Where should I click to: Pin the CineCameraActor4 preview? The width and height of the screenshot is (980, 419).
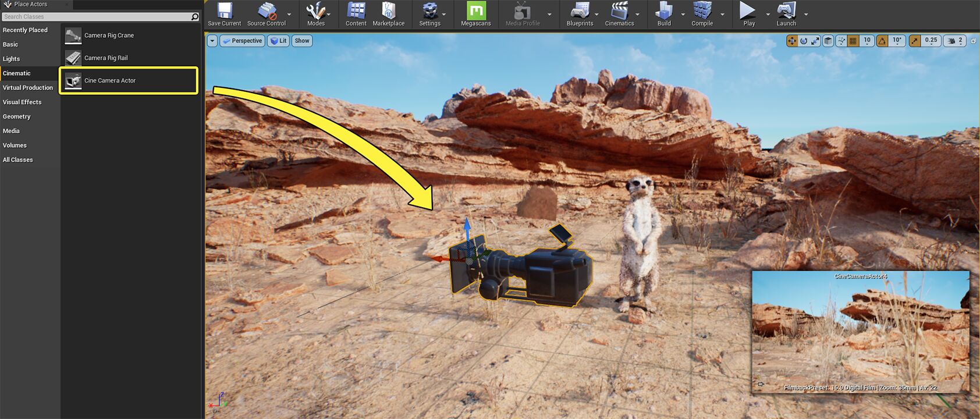click(761, 384)
